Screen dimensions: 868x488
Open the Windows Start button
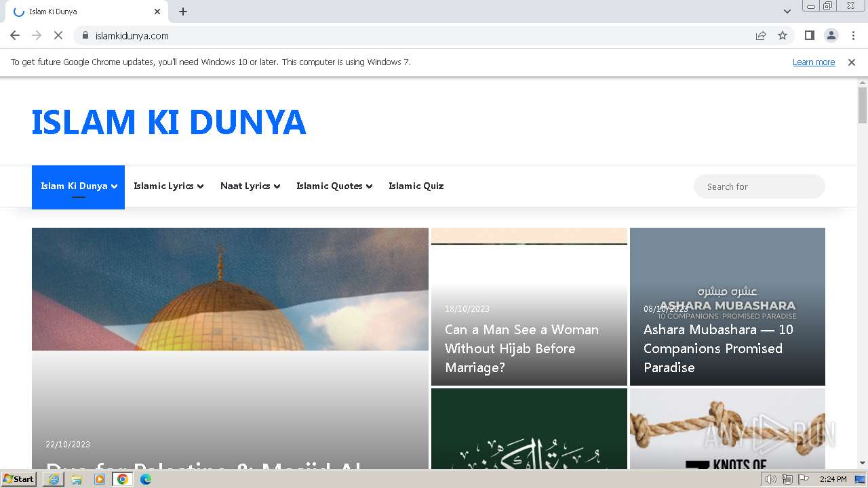[18, 479]
